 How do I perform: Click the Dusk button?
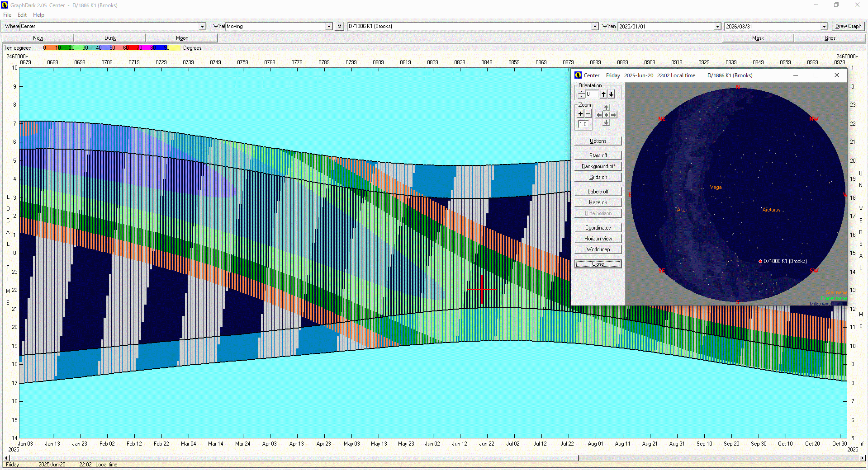click(110, 38)
